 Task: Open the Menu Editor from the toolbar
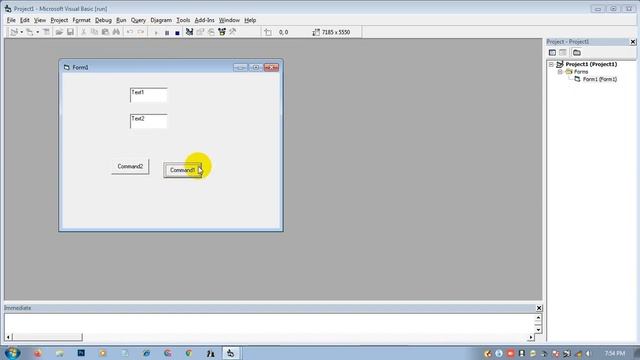click(x=46, y=32)
